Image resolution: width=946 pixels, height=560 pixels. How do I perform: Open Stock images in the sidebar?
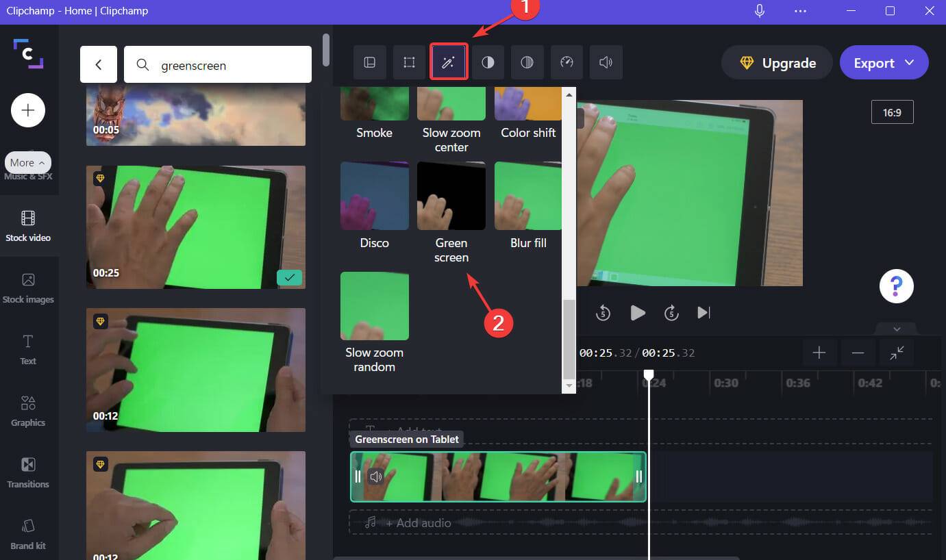[28, 288]
